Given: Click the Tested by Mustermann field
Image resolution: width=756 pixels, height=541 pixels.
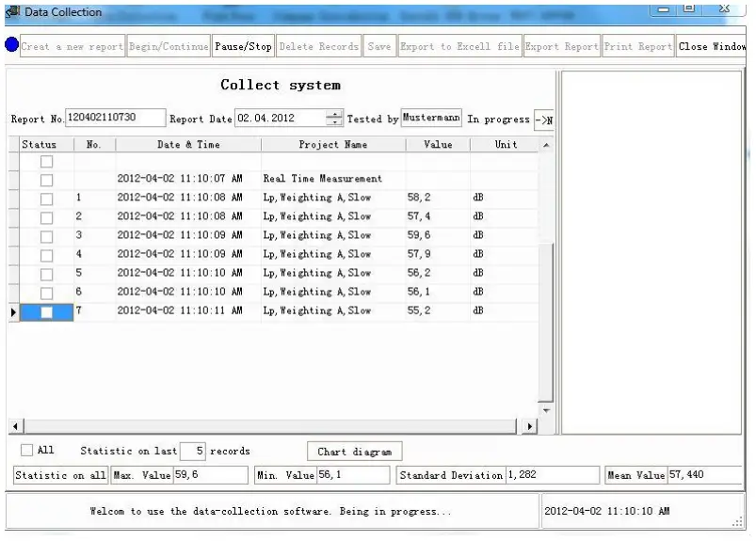Looking at the screenshot, I should tap(431, 118).
